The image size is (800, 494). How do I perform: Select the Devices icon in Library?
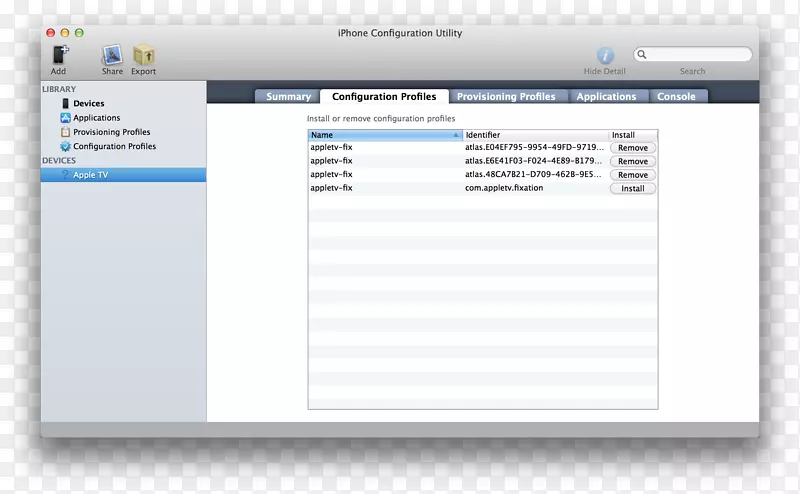[x=66, y=104]
